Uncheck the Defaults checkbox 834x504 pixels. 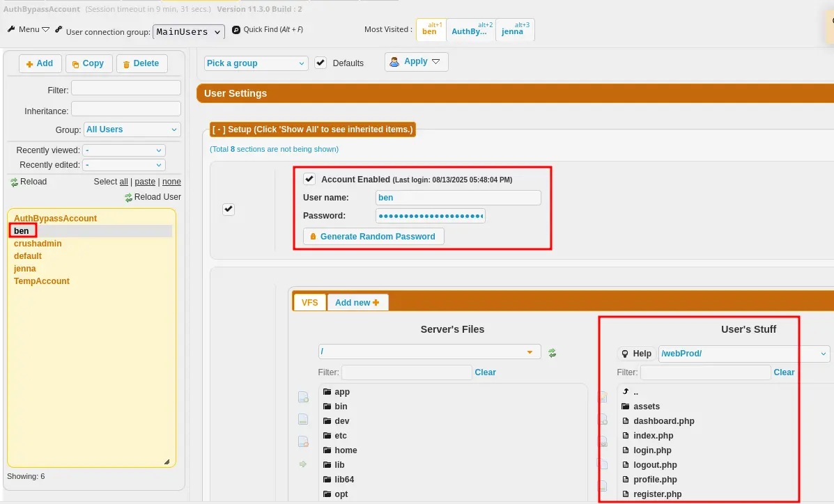coord(321,63)
